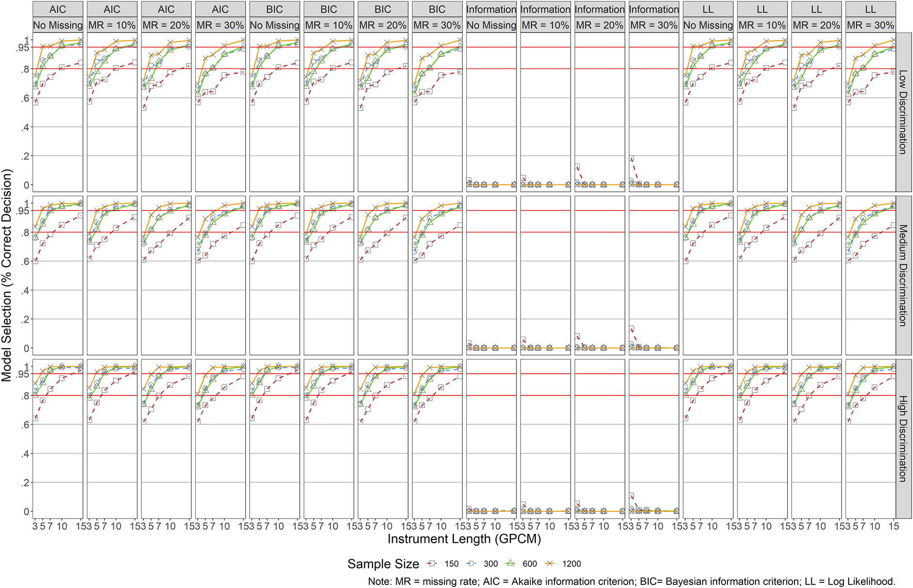Viewport: 913px width, 588px height.
Task: Click the cross legend marker for 1200
Action: coord(550,564)
